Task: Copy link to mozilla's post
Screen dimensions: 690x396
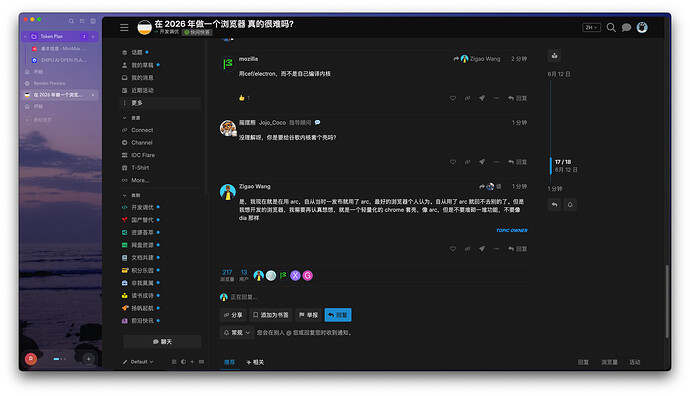Action: [x=467, y=98]
